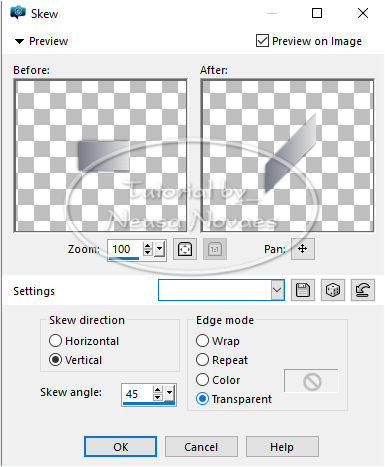Open the Zoom slider dropdown arrow
385x467 pixels.
click(x=159, y=249)
